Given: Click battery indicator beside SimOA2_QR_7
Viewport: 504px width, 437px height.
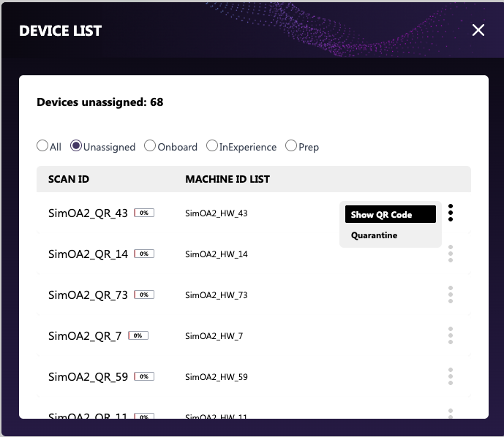Looking at the screenshot, I should 138,336.
